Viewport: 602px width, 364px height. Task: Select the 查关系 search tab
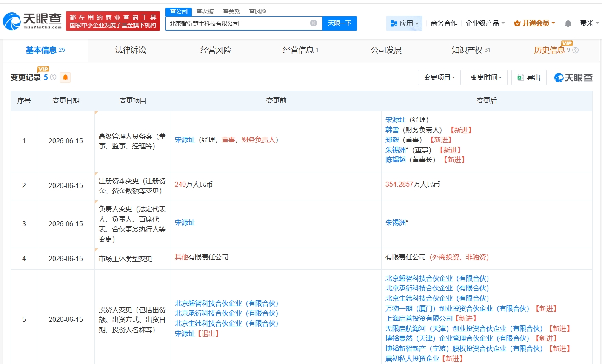tap(231, 11)
